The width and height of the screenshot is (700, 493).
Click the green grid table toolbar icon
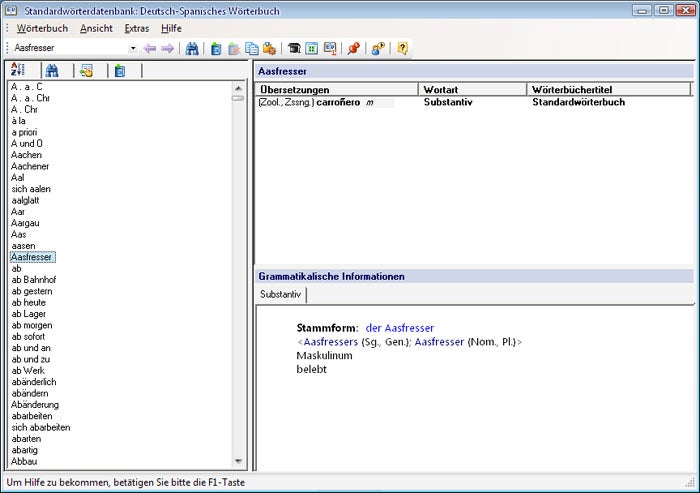[312, 48]
